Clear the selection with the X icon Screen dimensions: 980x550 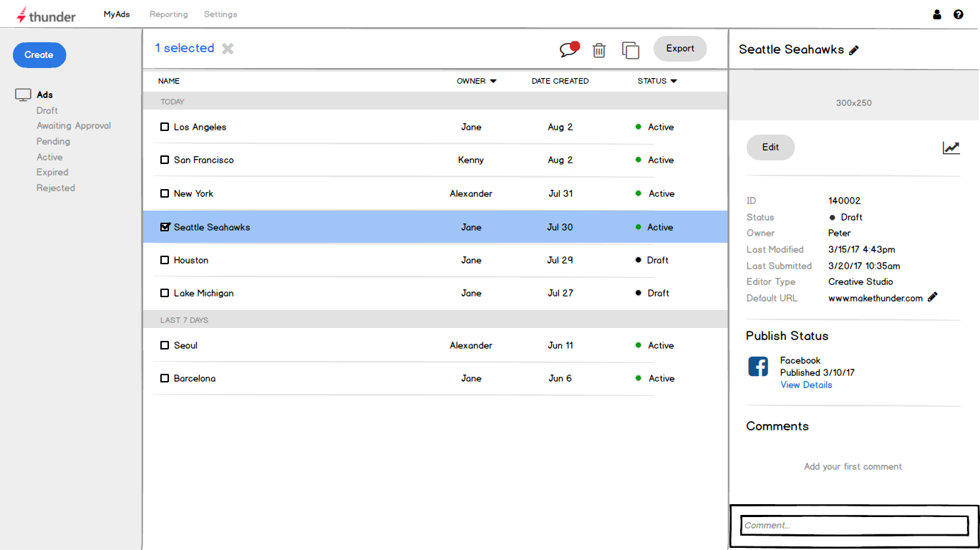click(x=228, y=49)
